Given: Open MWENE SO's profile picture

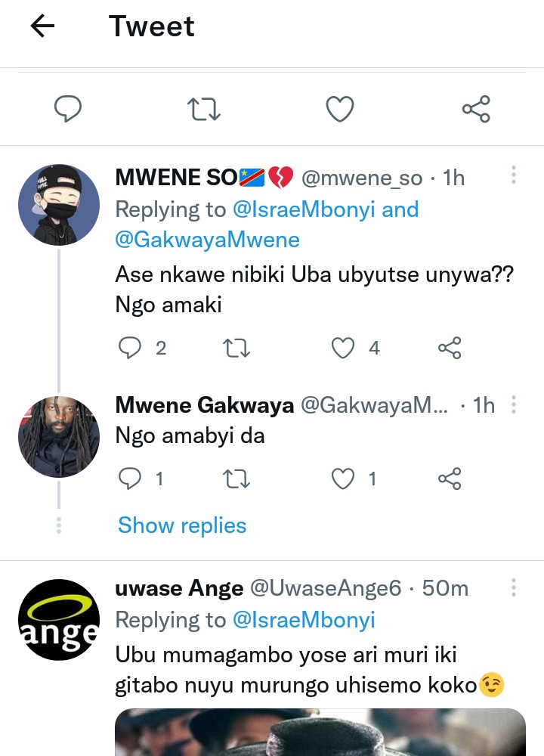Looking at the screenshot, I should point(59,205).
